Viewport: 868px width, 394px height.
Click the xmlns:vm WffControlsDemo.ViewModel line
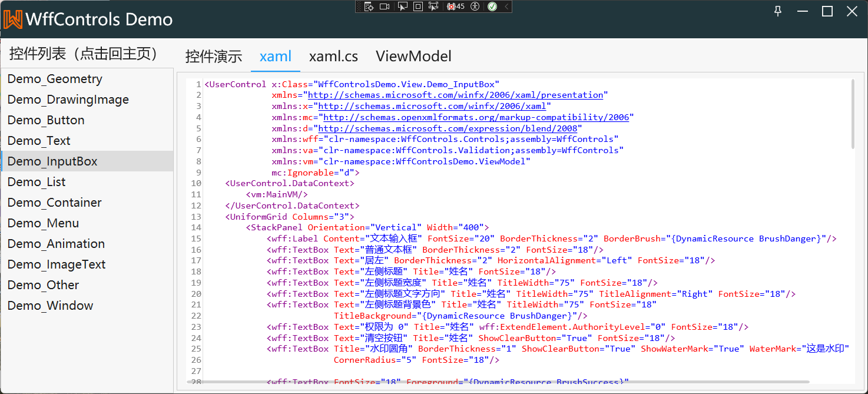point(401,161)
